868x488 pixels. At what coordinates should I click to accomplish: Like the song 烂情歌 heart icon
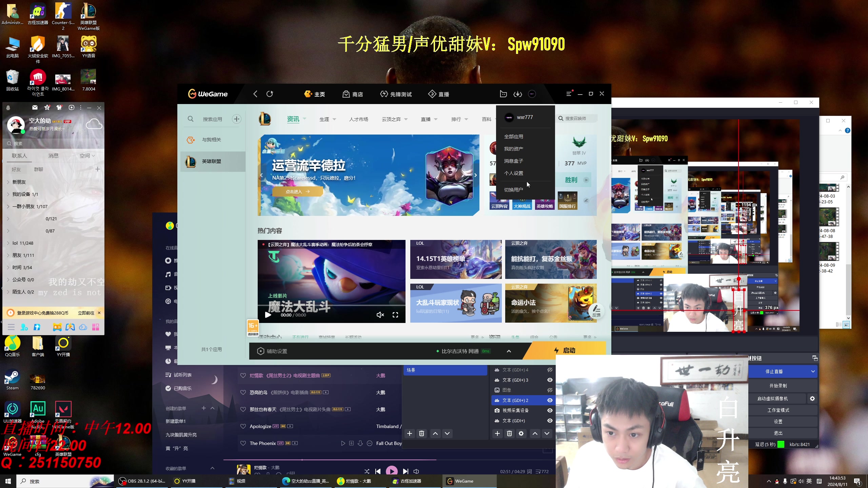click(x=243, y=375)
